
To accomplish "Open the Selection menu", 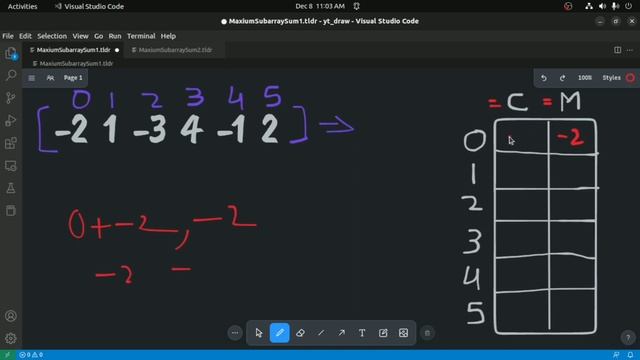I will coord(52,36).
